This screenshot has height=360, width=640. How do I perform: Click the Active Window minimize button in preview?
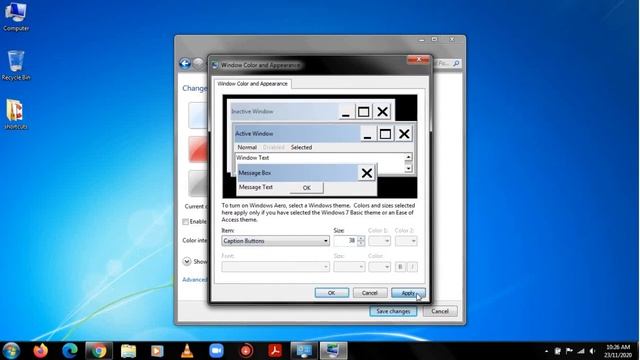click(x=367, y=134)
